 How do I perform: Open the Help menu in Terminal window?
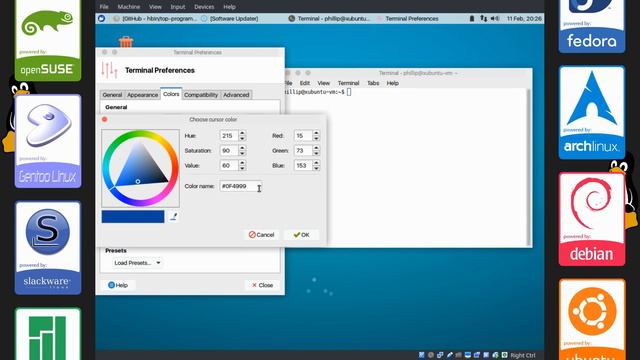coord(393,83)
